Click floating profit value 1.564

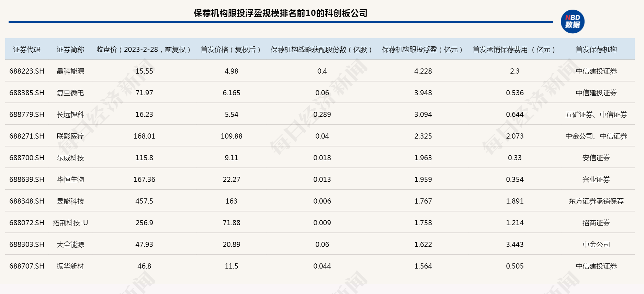423,266
